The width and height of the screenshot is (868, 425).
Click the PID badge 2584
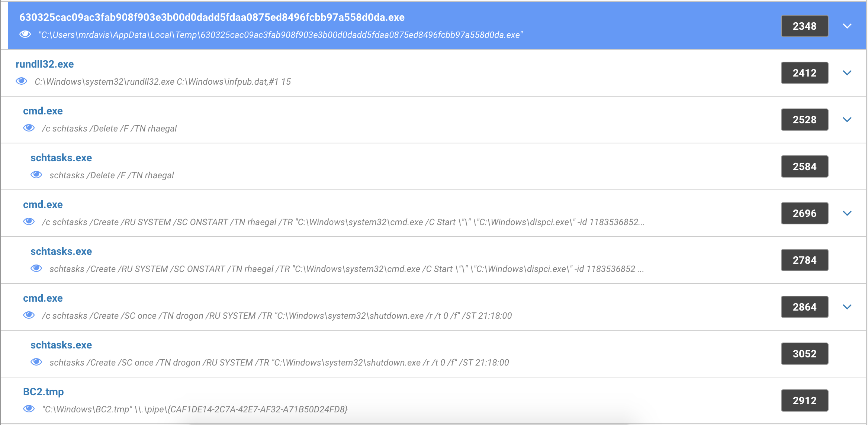tap(804, 166)
